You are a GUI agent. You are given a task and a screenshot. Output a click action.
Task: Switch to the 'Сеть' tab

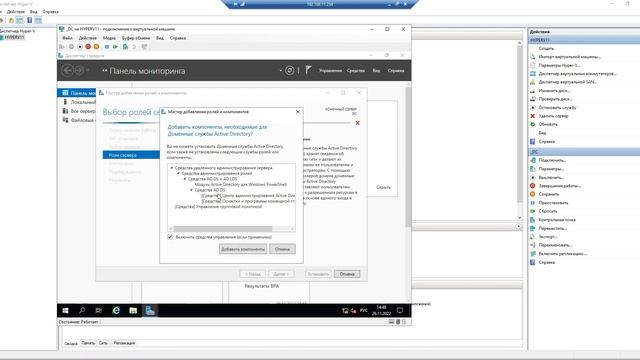pos(103,343)
